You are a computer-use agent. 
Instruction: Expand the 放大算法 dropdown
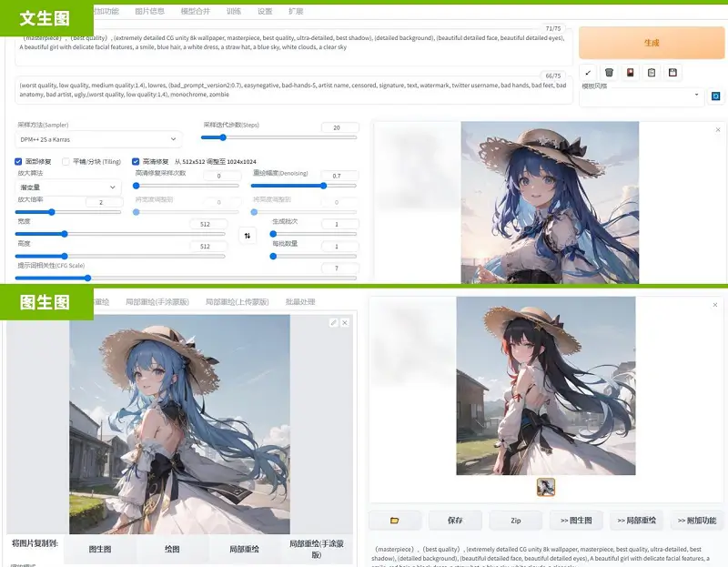(67, 187)
